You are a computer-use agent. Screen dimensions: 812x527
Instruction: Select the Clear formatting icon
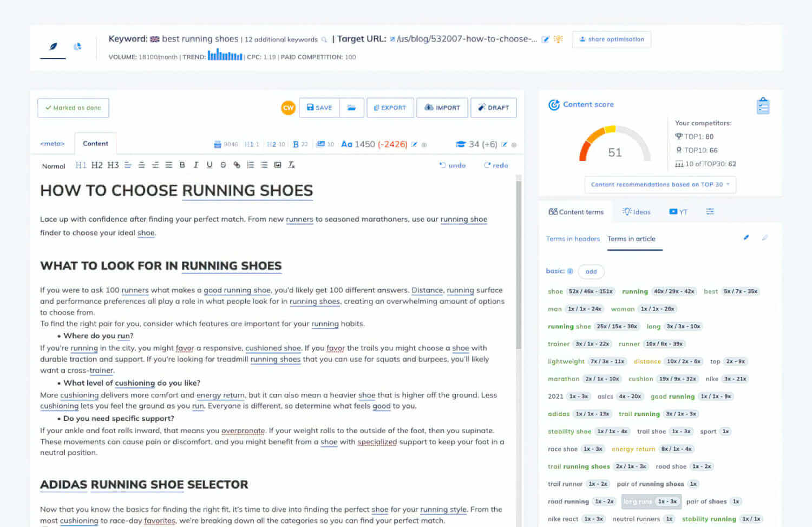[x=292, y=165]
